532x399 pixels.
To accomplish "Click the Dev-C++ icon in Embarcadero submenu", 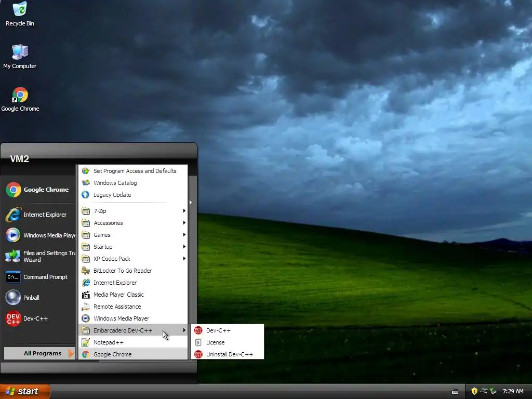I will point(198,330).
